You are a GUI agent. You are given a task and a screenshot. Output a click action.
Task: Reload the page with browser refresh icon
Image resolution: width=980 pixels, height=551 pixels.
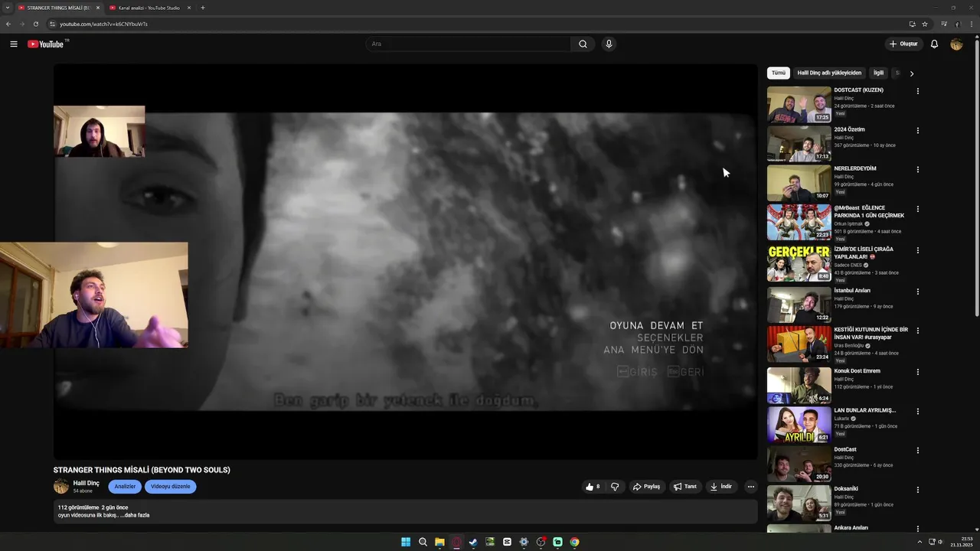pos(35,24)
